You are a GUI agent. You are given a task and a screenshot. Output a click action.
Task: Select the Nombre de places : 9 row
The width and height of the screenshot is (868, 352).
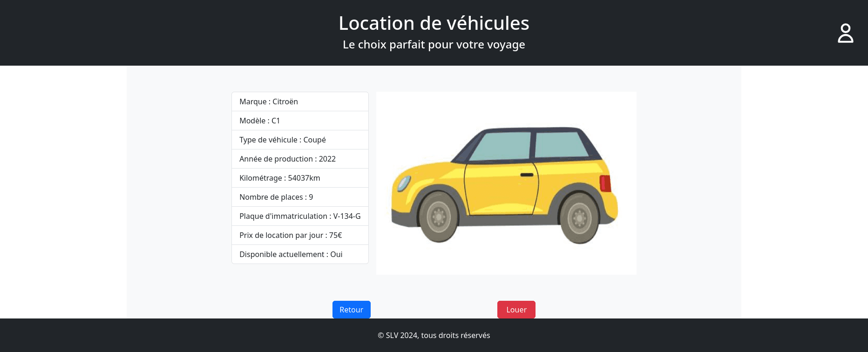[x=300, y=197]
